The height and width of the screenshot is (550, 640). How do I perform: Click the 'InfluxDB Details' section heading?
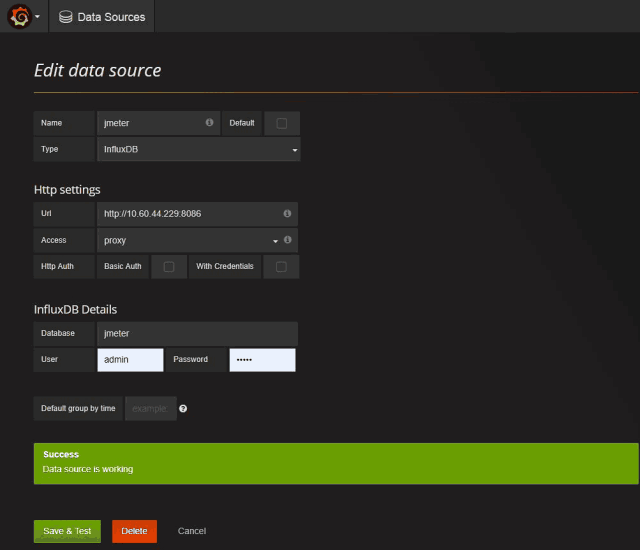click(76, 310)
